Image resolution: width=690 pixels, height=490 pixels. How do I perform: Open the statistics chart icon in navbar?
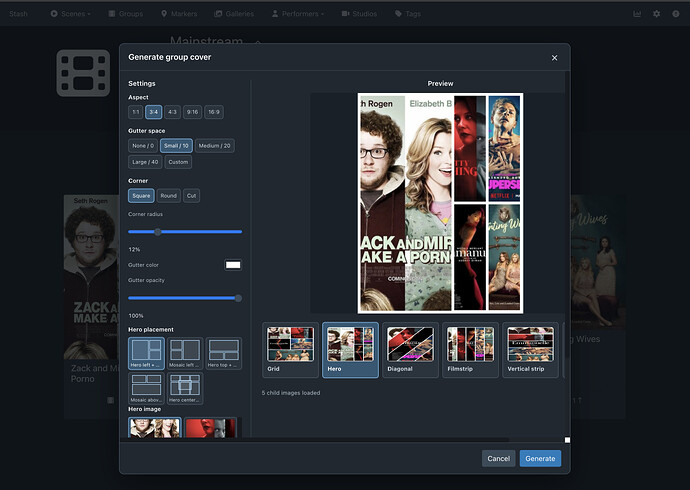637,14
